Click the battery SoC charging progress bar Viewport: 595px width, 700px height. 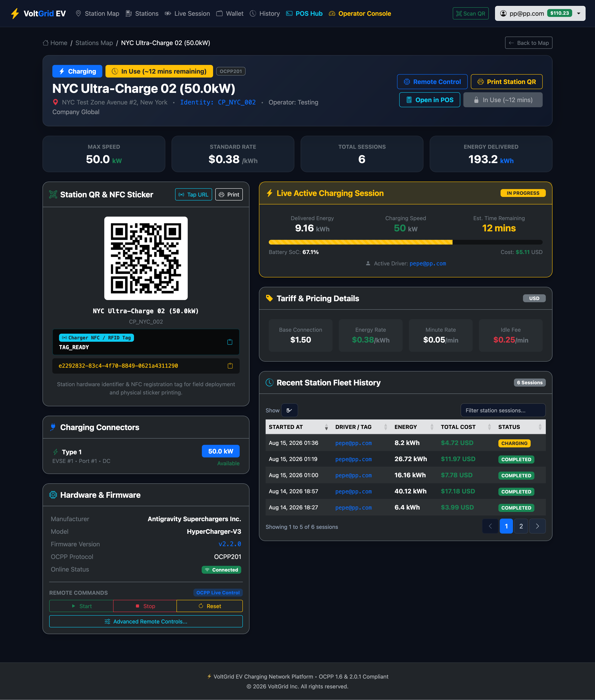pos(406,242)
